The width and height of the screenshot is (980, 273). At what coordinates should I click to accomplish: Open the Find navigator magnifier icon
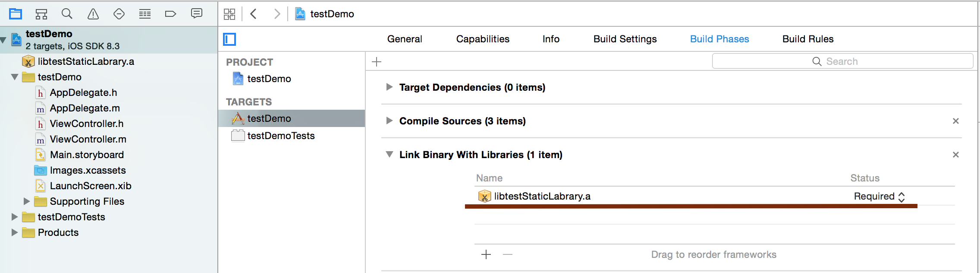(67, 14)
